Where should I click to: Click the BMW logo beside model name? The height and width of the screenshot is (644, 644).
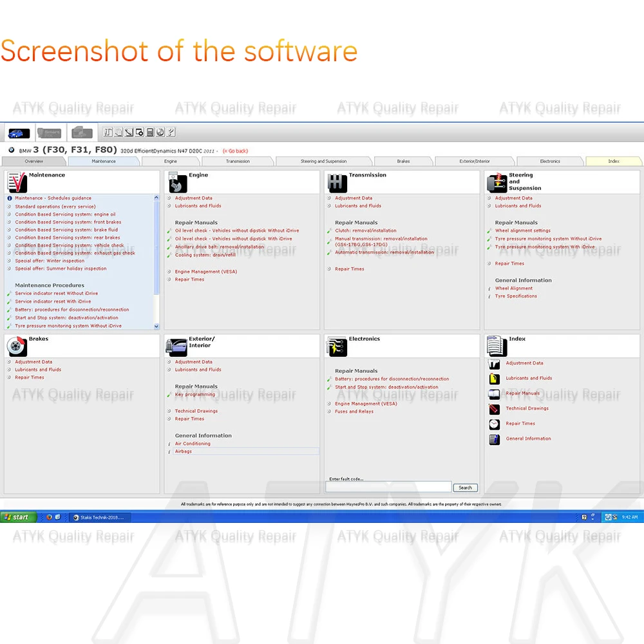(x=12, y=150)
